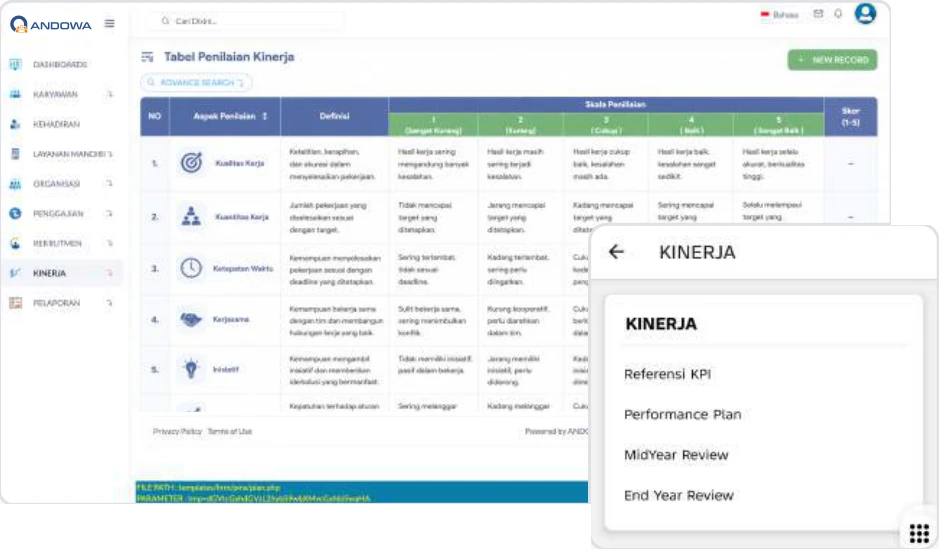939x549 pixels.
Task: Open the notifications bell
Action: [838, 14]
